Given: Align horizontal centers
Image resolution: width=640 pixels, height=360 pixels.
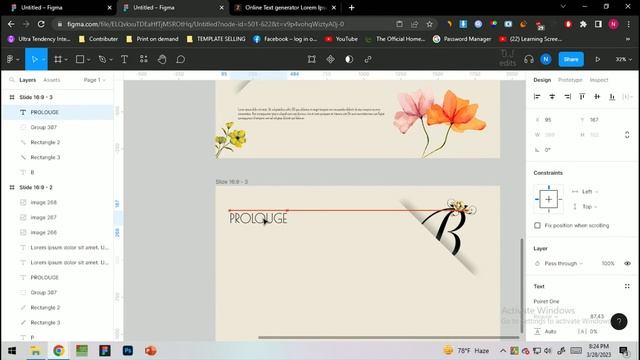Looking at the screenshot, I should click(552, 97).
